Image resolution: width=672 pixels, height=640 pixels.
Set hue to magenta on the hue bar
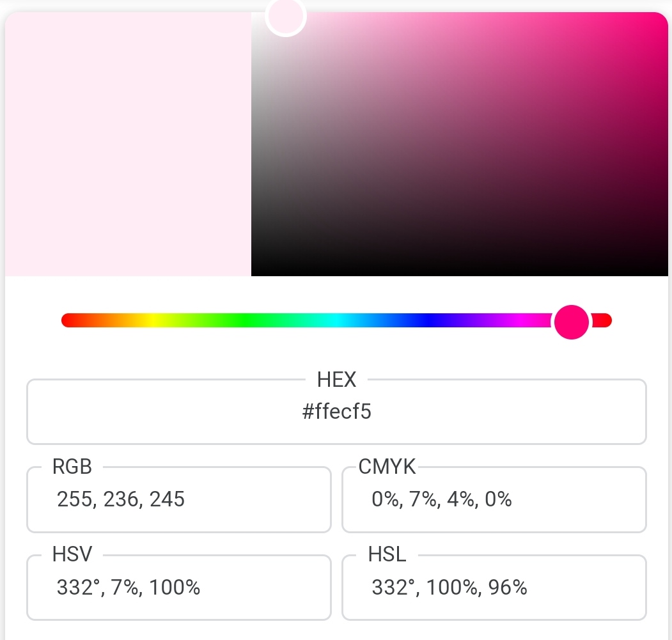[520, 320]
